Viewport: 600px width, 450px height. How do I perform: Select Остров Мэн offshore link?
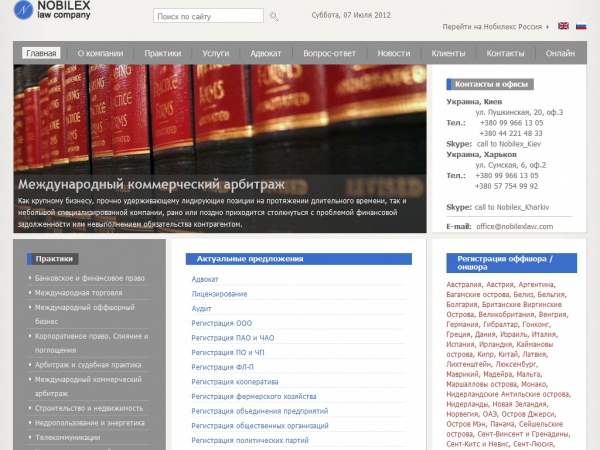pyautogui.click(x=464, y=424)
